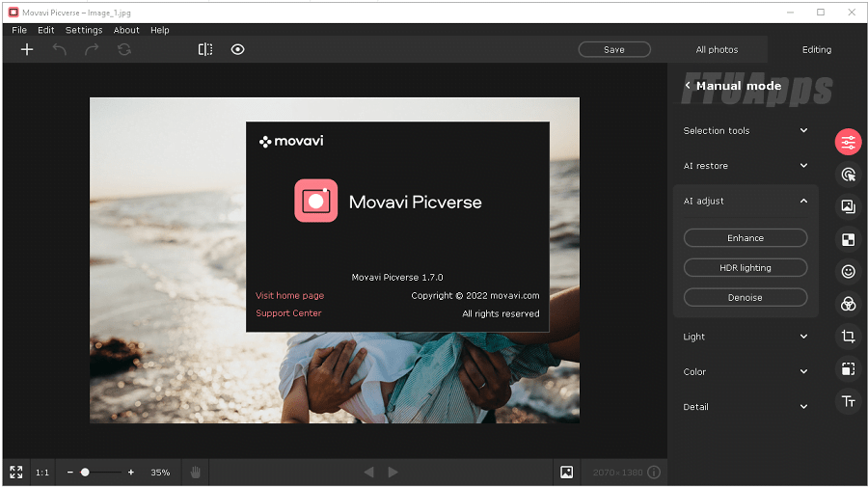Viewport: 868px width, 487px height.
Task: Apply HDR lighting
Action: pos(746,268)
